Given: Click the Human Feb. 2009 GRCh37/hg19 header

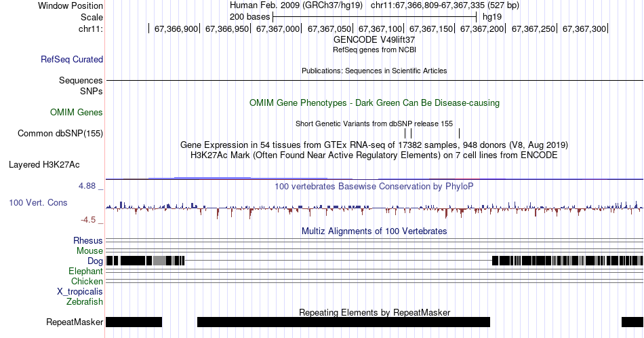Looking at the screenshot, I should point(296,5).
